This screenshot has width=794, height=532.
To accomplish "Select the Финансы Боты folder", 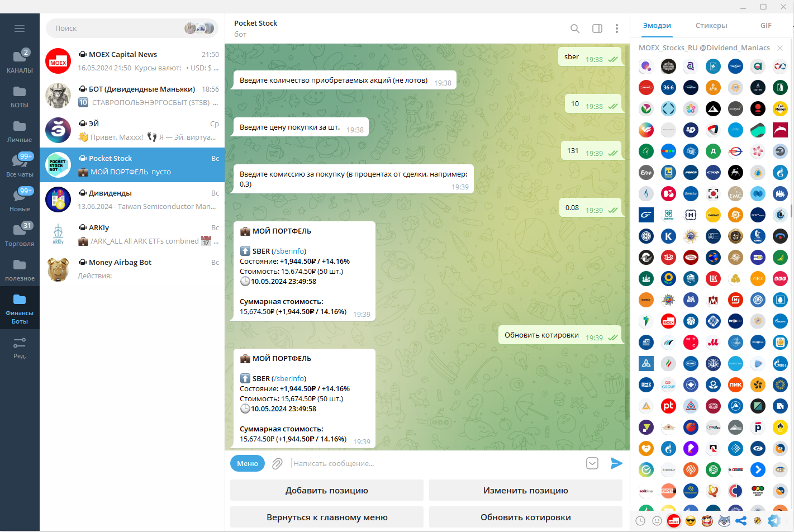I will [20, 308].
